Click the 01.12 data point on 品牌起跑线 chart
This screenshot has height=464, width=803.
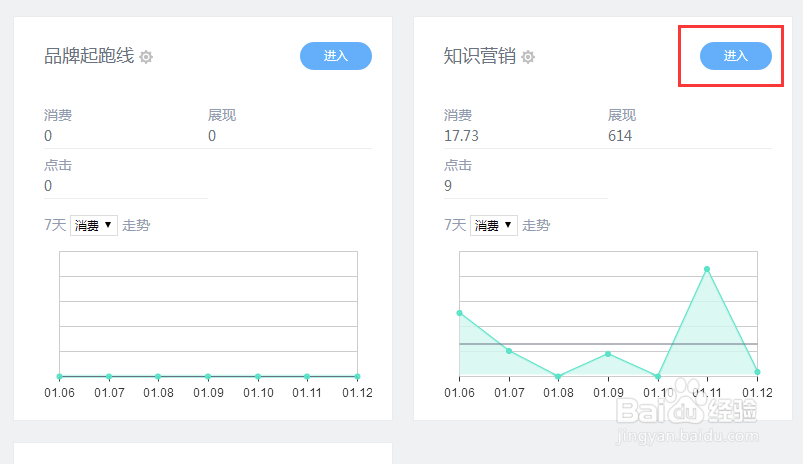356,376
